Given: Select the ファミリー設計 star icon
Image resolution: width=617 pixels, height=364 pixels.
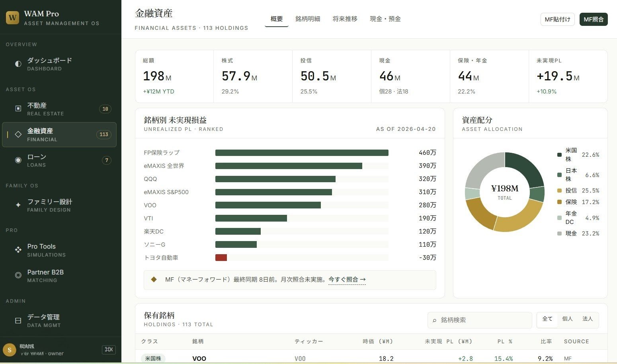Looking at the screenshot, I should tap(18, 205).
